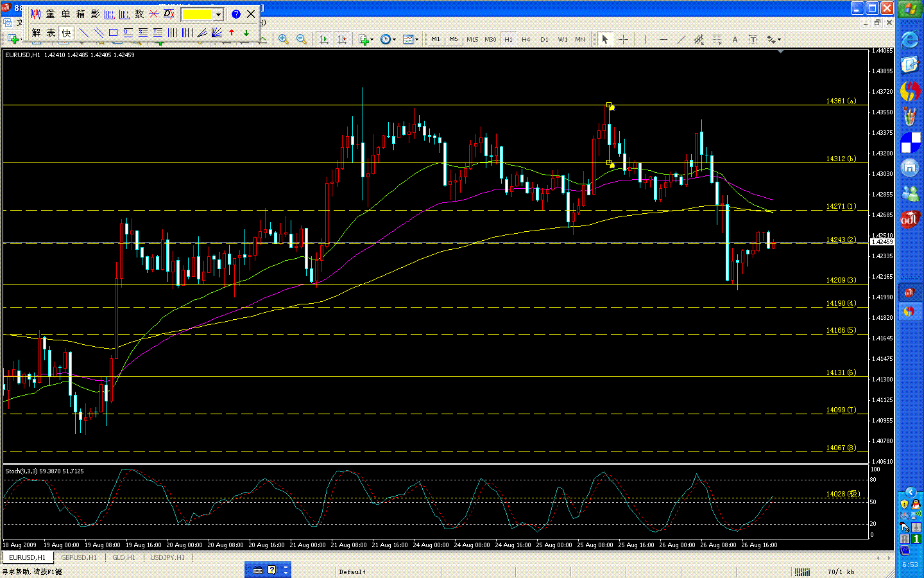Screen dimensions: 924x578
Task: Select the rectangle drawing tool
Action: coord(113,33)
